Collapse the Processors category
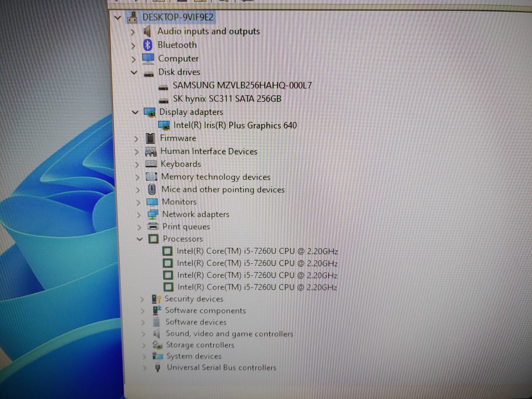Screen dimensions: 532x399 pyautogui.click(x=140, y=239)
